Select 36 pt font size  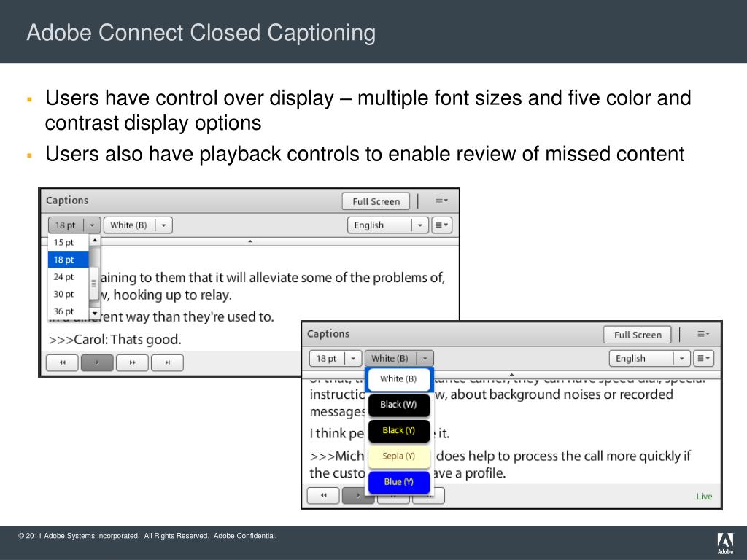point(68,311)
